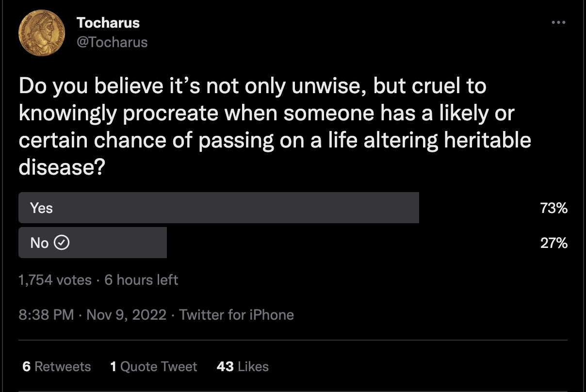This screenshot has width=586, height=392.
Task: Open the 1 Quote Tweet list
Action: coord(154,366)
